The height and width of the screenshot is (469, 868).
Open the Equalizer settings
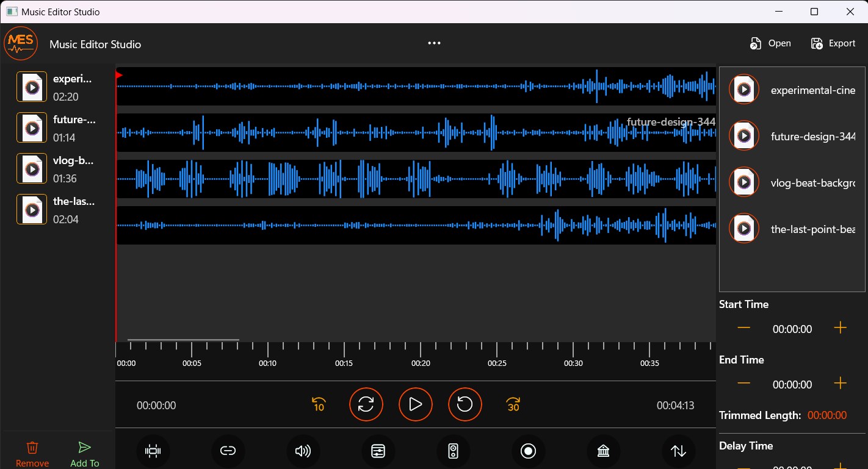point(378,451)
